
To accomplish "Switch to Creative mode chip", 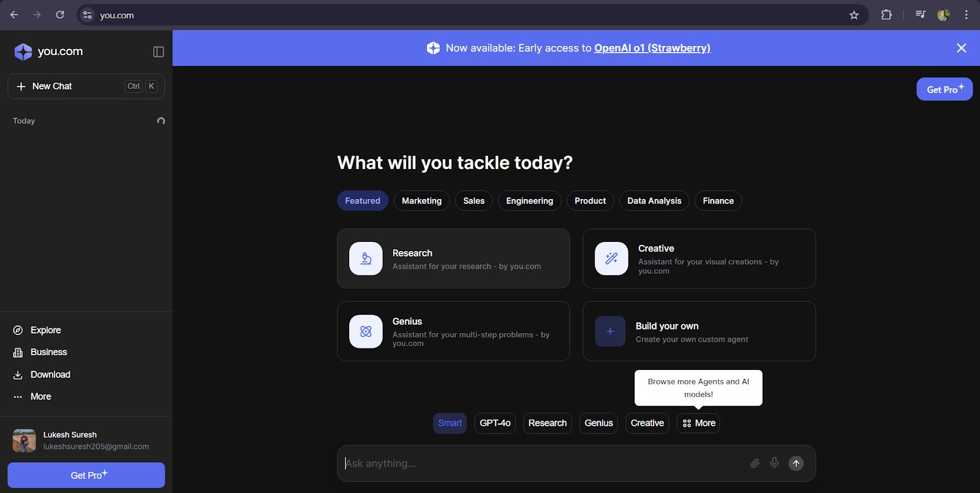I will (647, 423).
